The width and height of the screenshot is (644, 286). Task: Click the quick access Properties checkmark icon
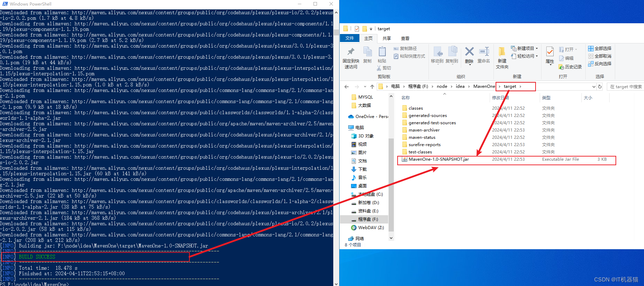(357, 29)
